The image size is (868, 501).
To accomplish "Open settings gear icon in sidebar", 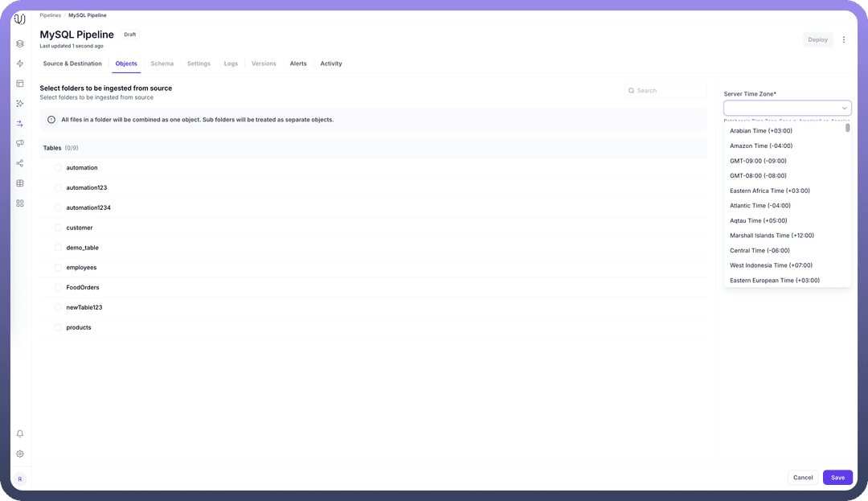I will 20,454.
